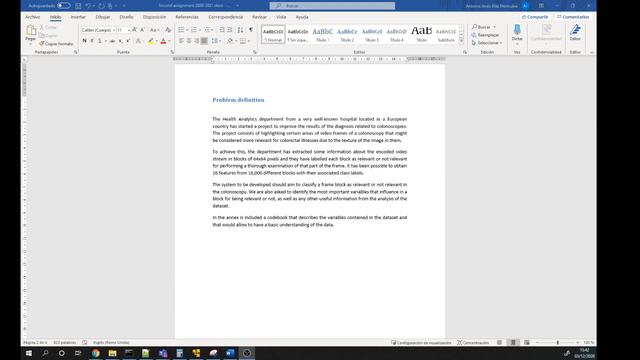
Task: Open the font size dropdown
Action: (128, 30)
